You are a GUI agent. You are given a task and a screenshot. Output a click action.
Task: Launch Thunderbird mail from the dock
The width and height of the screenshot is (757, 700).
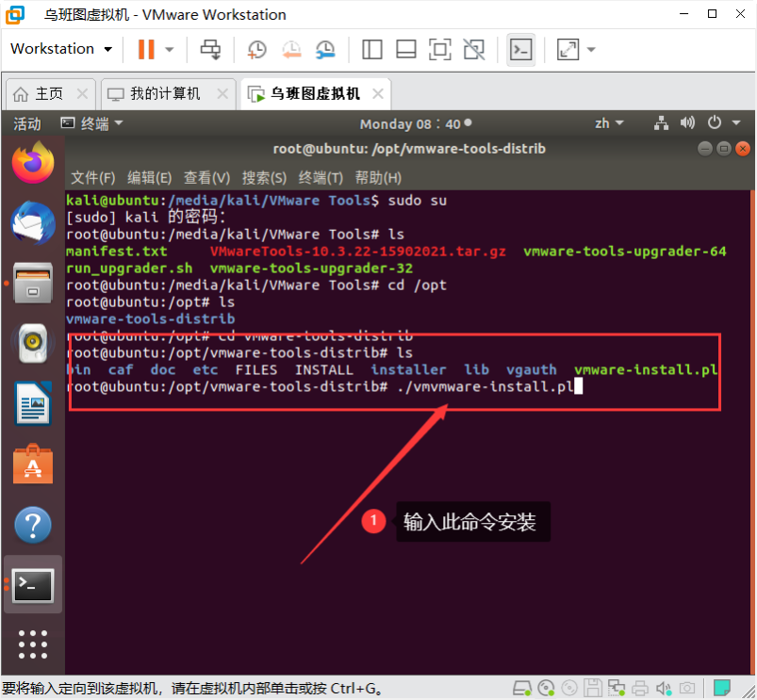point(33,222)
